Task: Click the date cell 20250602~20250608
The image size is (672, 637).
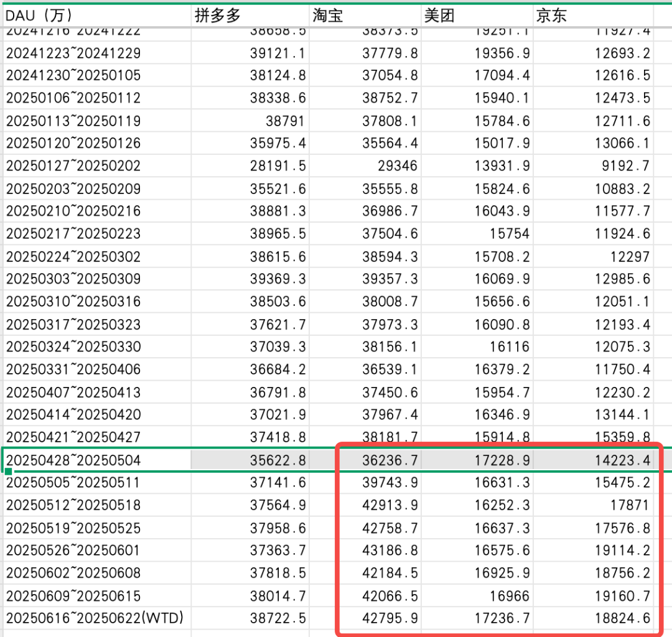Action: 97,573
